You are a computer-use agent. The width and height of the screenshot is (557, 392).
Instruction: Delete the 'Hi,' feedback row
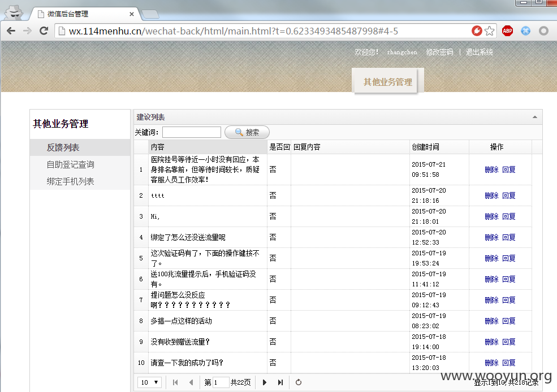491,216
